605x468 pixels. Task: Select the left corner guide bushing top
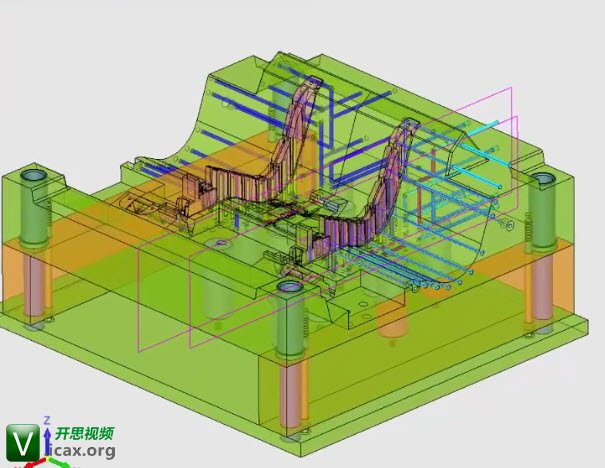pyautogui.click(x=34, y=176)
